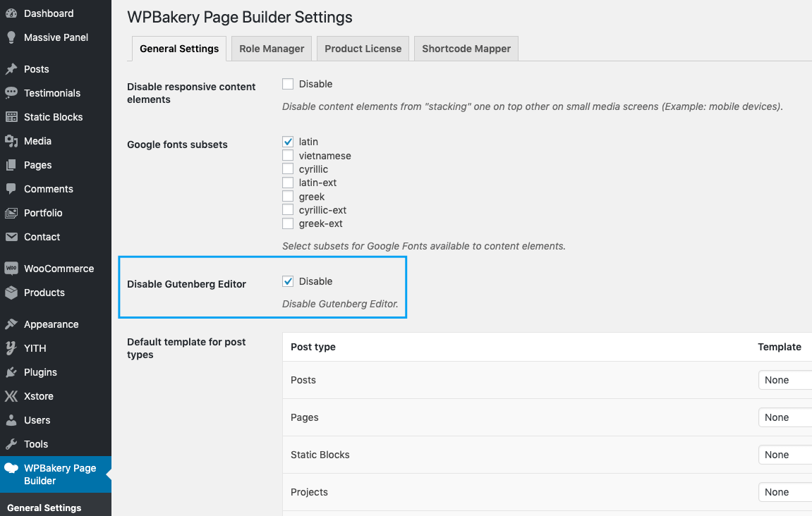Open the Pages template dropdown
812x516 pixels.
coord(784,417)
